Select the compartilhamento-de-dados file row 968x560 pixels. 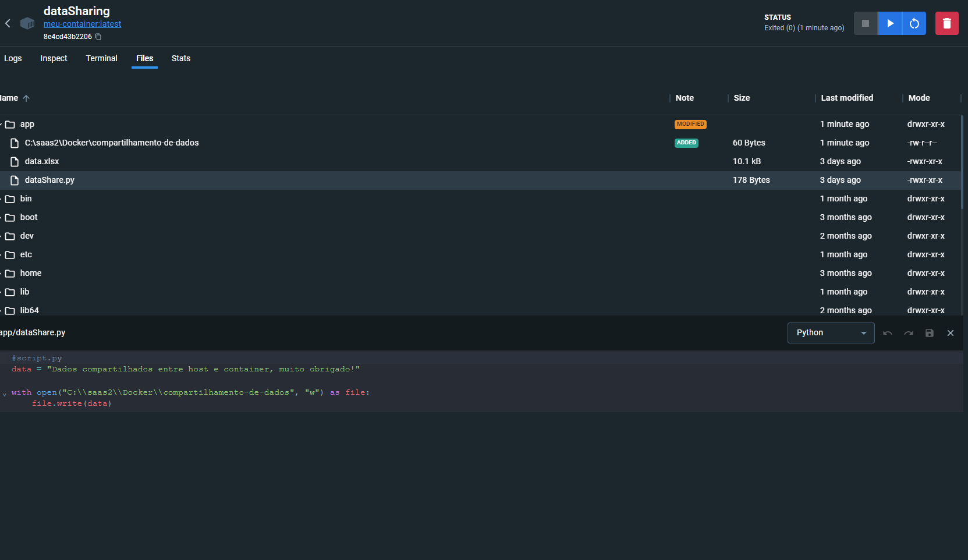[481, 143]
